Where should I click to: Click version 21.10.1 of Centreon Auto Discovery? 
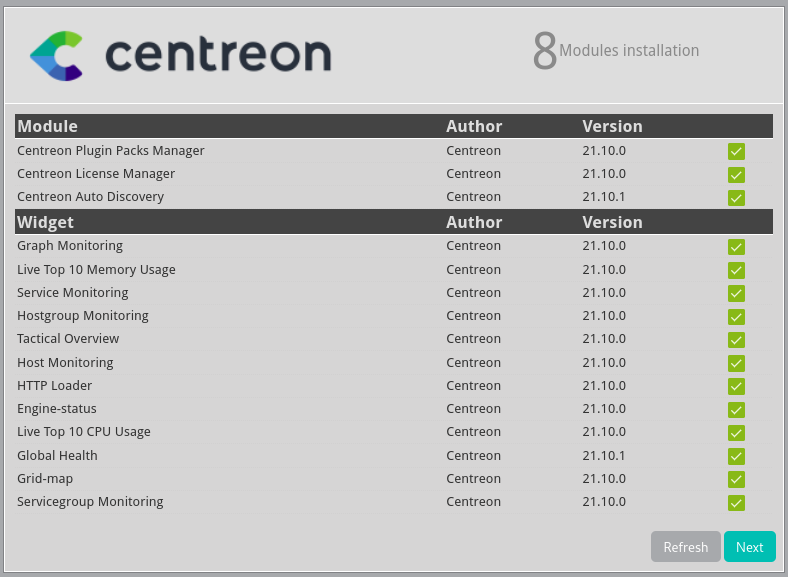(x=604, y=197)
